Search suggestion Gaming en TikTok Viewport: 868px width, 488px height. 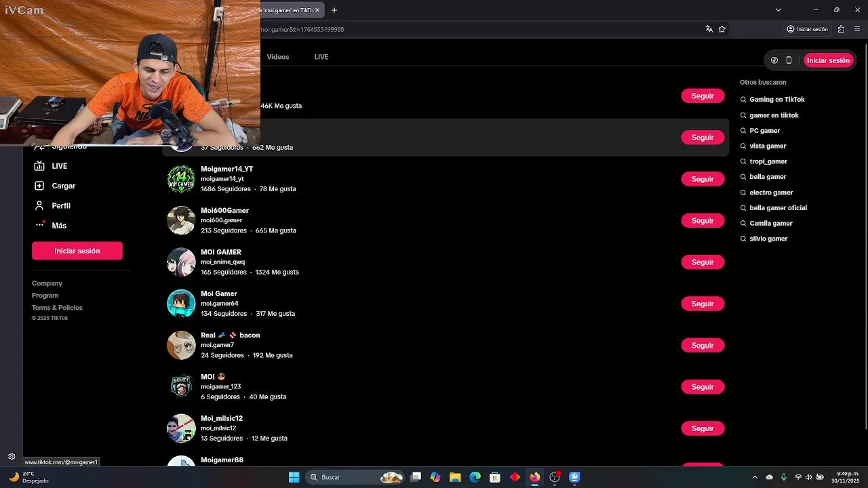pyautogui.click(x=777, y=100)
